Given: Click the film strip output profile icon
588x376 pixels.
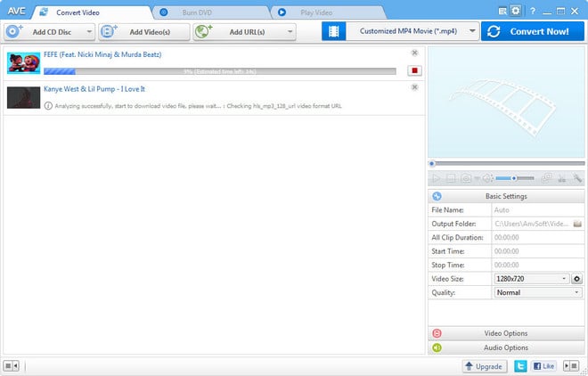Looking at the screenshot, I should (334, 31).
